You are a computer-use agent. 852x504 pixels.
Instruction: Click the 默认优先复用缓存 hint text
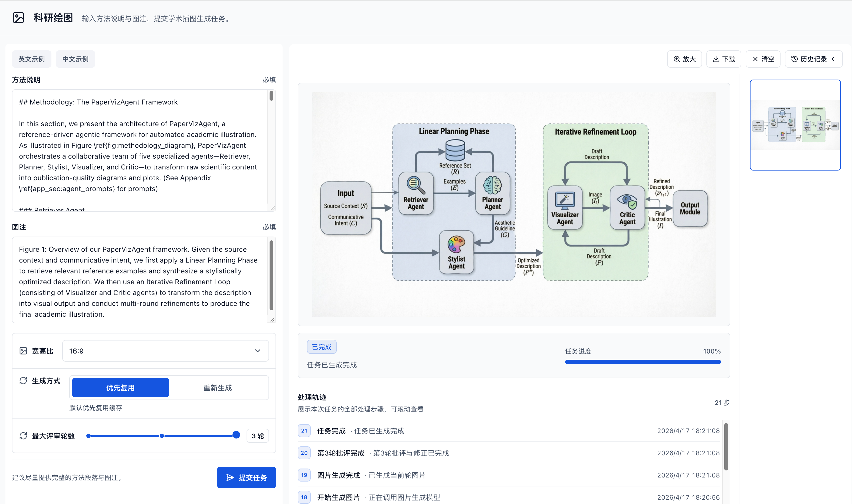click(96, 408)
